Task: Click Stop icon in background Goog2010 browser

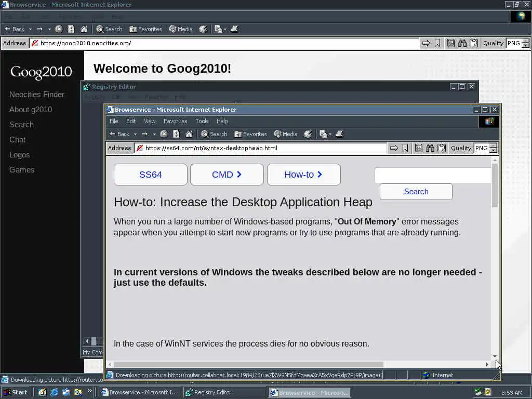Action: [59, 29]
